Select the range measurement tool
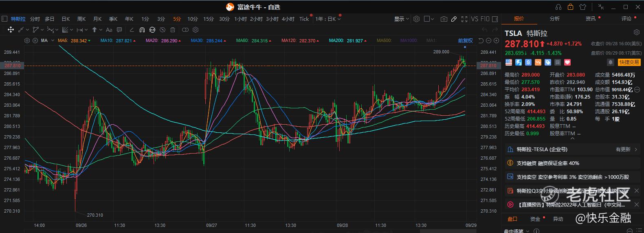 coord(79,30)
